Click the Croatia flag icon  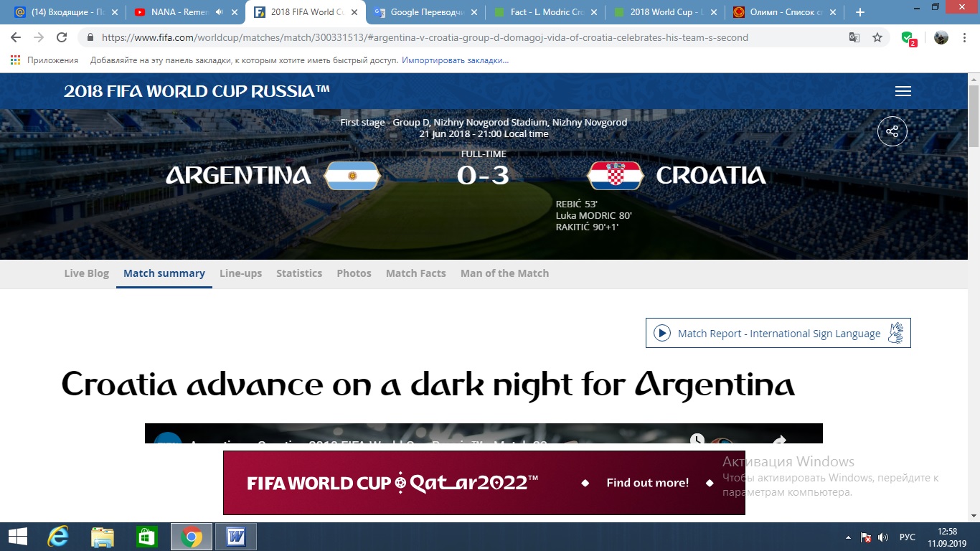(x=616, y=176)
